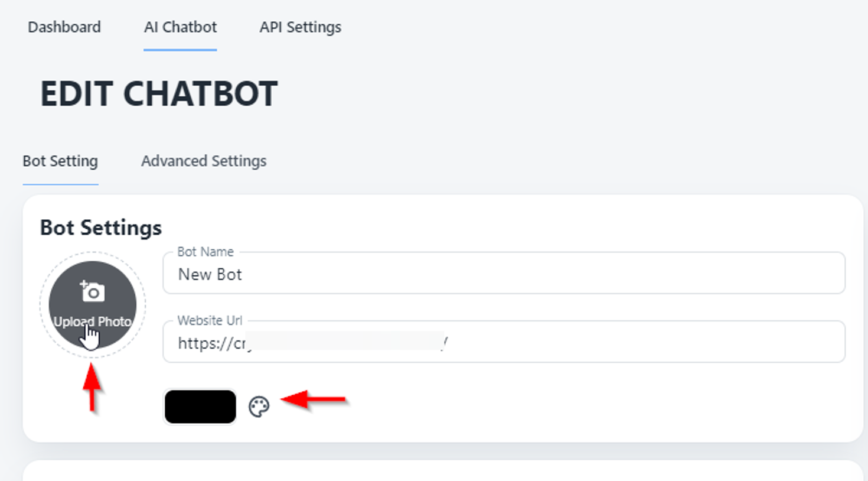This screenshot has height=481, width=868.
Task: Click the palette icon beside the black swatch
Action: tap(260, 406)
